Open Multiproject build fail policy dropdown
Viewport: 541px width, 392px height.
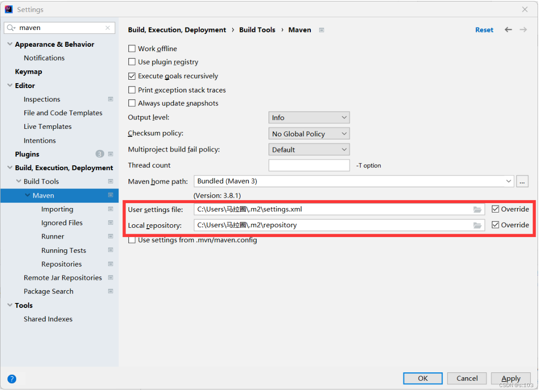pyautogui.click(x=310, y=150)
